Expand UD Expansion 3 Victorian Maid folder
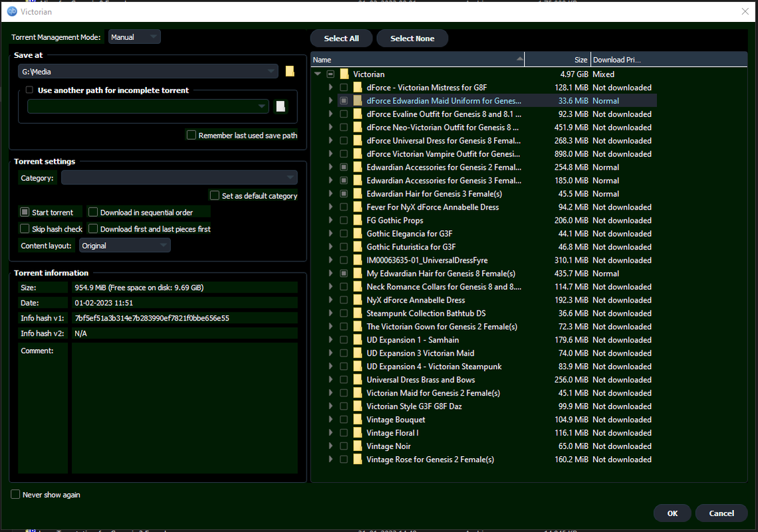 click(330, 353)
